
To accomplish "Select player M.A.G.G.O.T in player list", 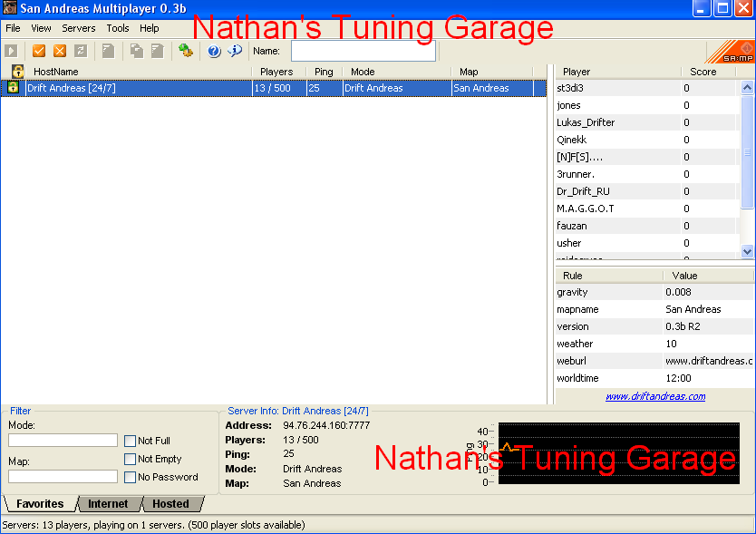I will [647, 209].
